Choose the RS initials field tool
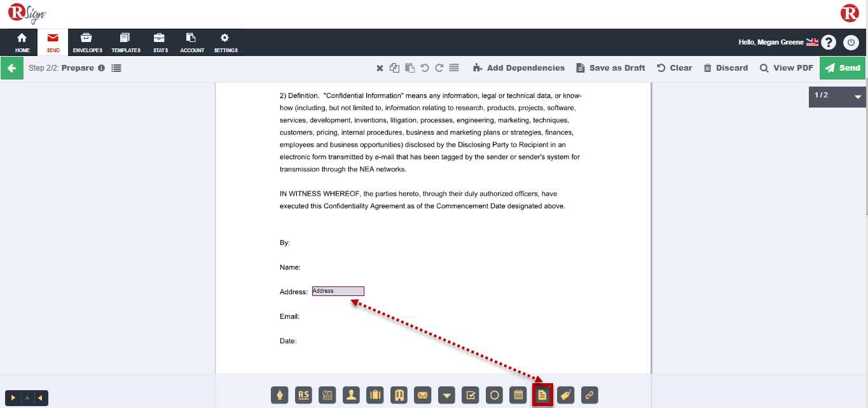This screenshot has width=868, height=408. click(304, 395)
